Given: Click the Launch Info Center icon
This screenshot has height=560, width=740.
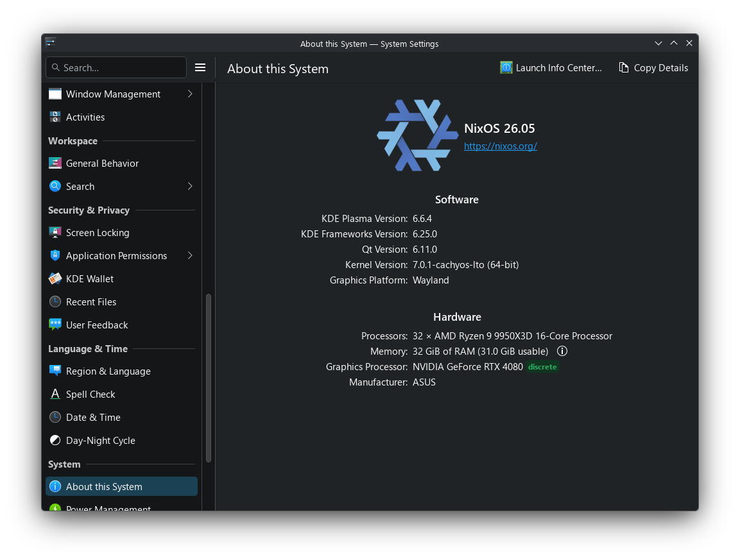Looking at the screenshot, I should point(506,68).
